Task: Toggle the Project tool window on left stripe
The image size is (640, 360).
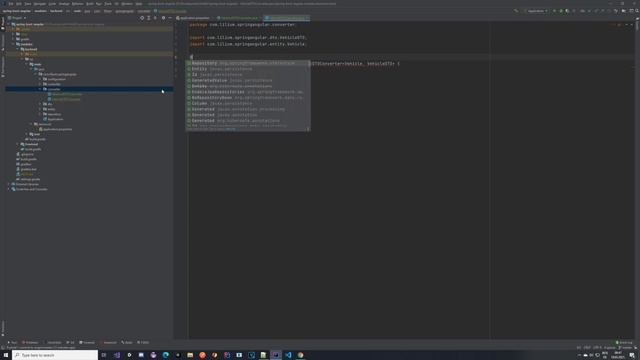Action: coord(2,23)
